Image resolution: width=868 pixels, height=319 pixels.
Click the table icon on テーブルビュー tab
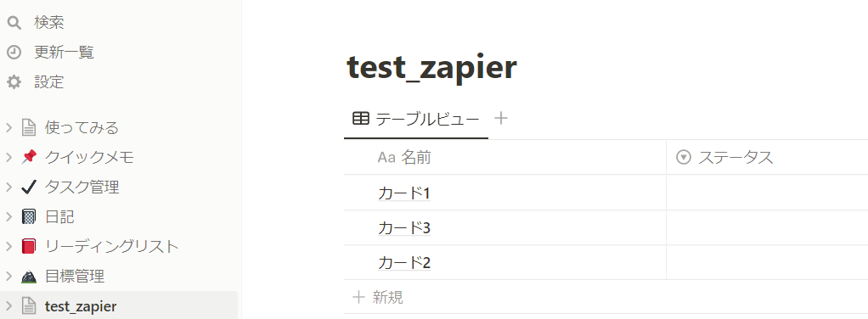[x=361, y=118]
